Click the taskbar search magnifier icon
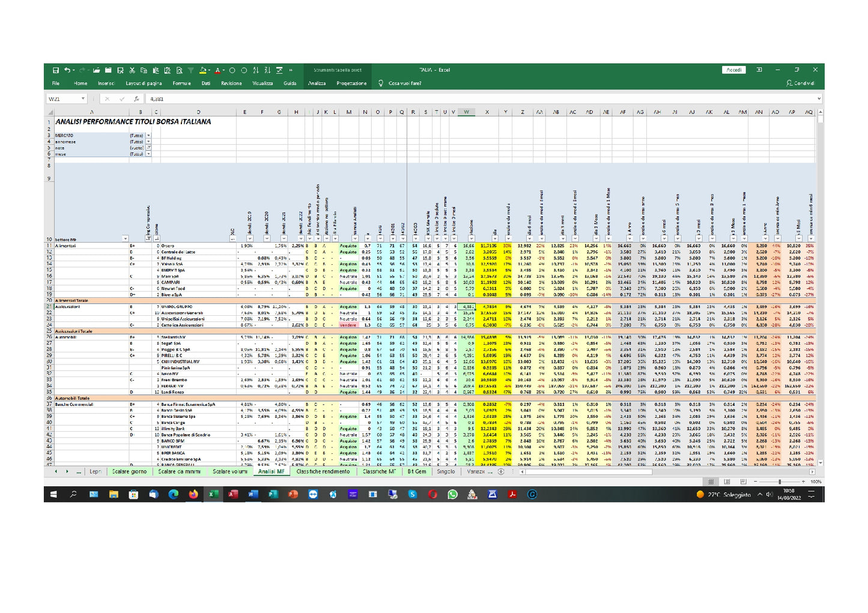Screen dimensions: 868x613 73,495
